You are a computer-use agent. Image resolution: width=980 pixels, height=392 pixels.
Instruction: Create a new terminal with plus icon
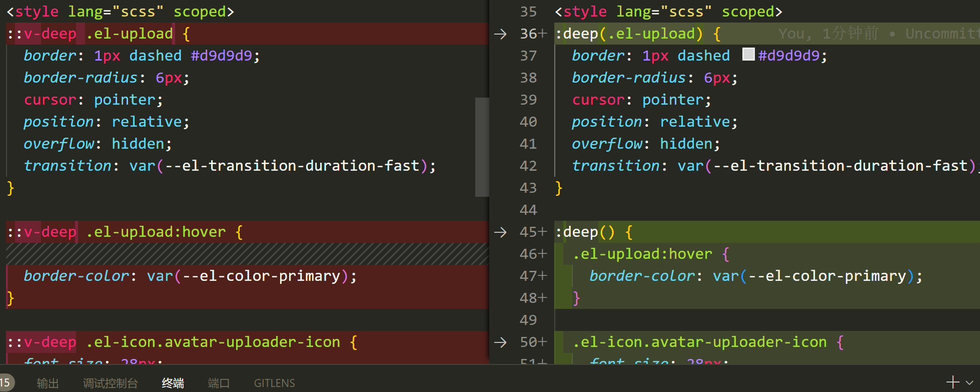953,382
